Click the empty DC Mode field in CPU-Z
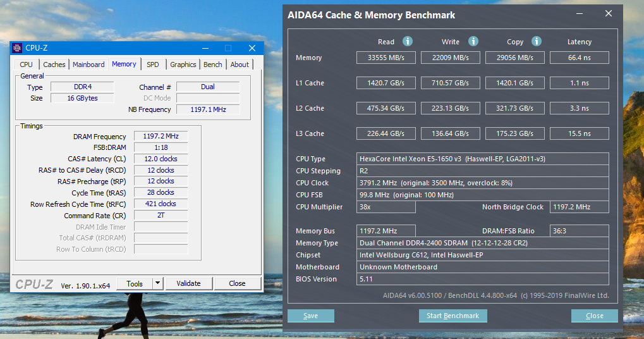644x339 pixels. (x=208, y=98)
